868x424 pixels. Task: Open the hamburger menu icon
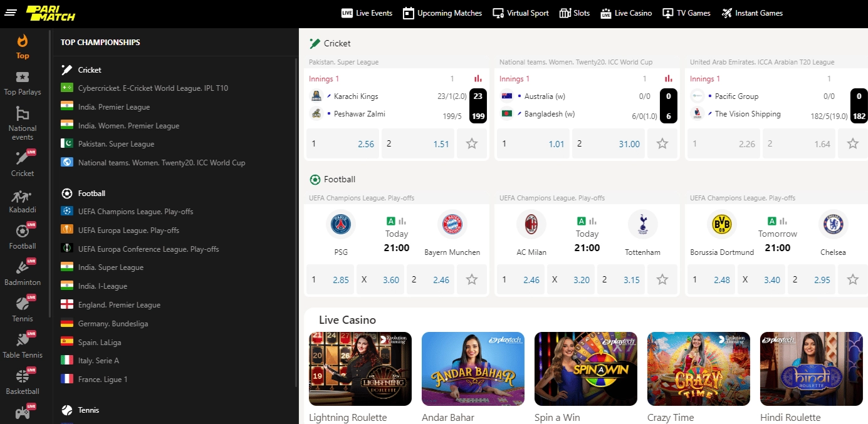[x=10, y=13]
